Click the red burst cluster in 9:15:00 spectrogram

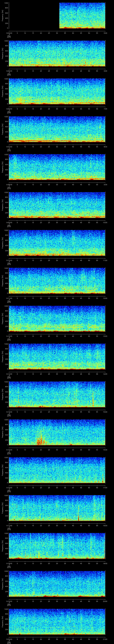pos(41,441)
